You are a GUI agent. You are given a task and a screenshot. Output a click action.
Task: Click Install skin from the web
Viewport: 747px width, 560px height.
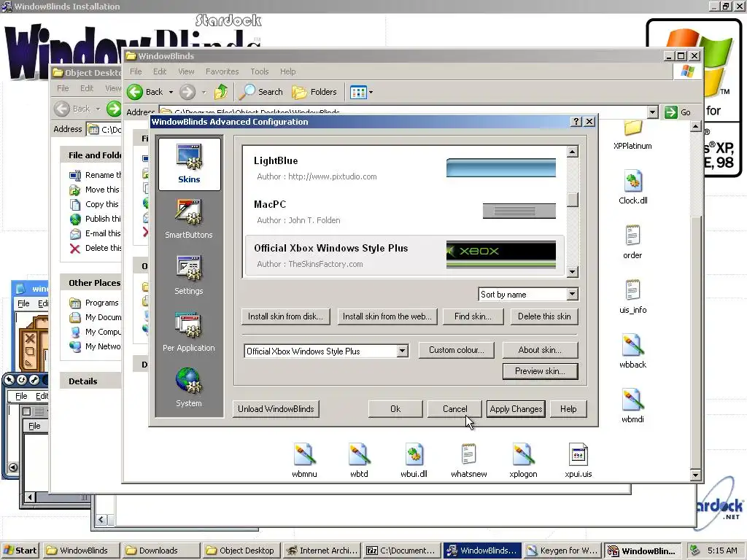[x=387, y=316]
